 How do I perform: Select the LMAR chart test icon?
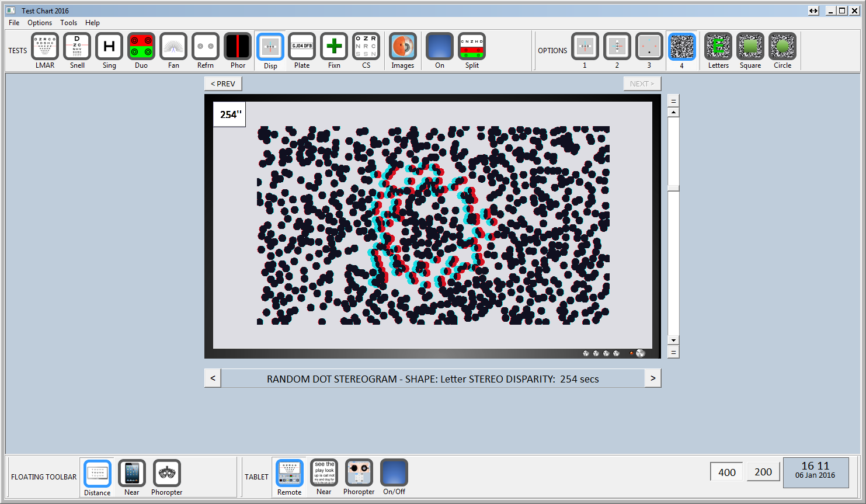coord(45,47)
